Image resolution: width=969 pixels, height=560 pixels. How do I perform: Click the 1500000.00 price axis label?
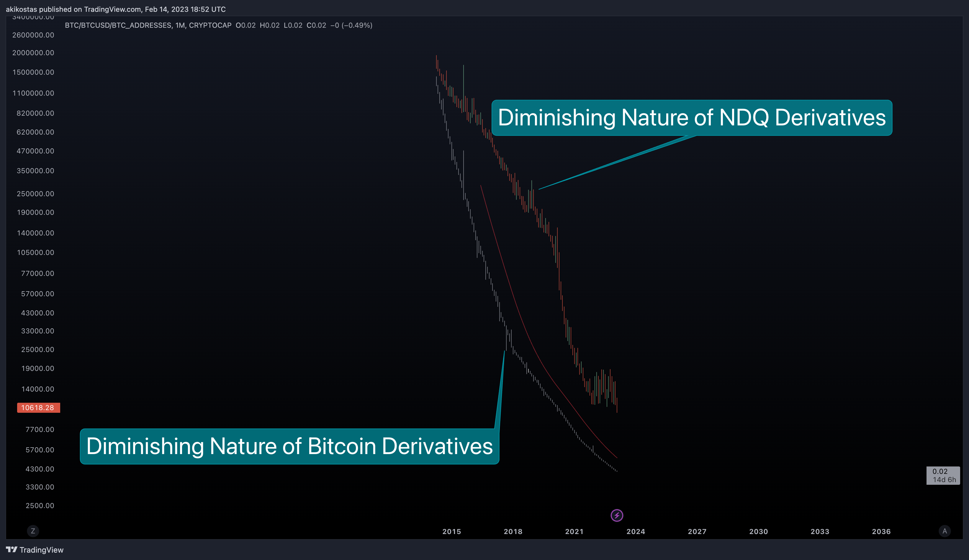click(x=33, y=72)
